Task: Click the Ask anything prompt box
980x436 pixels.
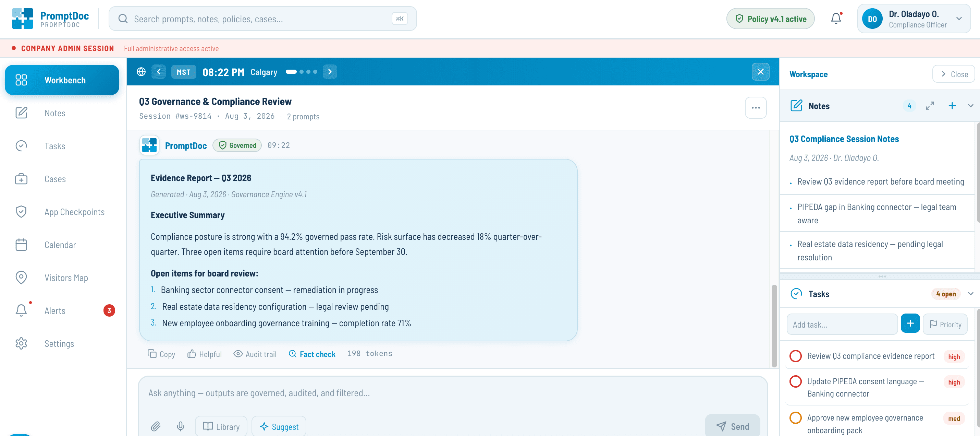Action: pyautogui.click(x=452, y=393)
